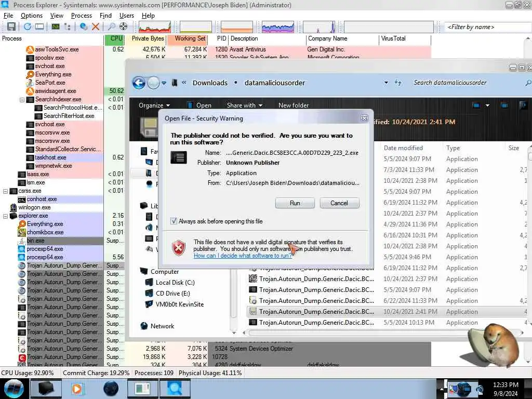Click the Process Explorer taskbar button
Viewport: 532px width, 399px height.
coord(175,389)
